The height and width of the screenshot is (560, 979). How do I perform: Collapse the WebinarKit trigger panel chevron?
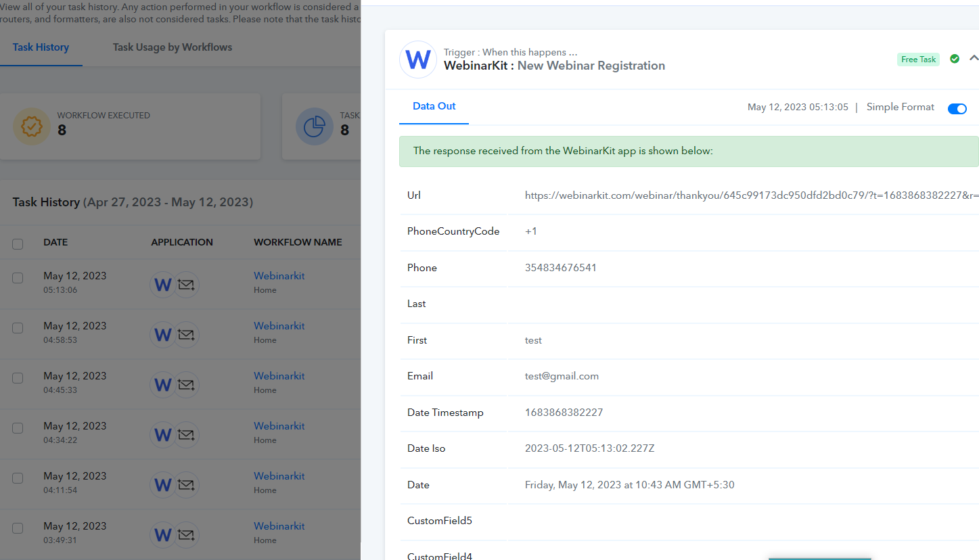pyautogui.click(x=974, y=58)
